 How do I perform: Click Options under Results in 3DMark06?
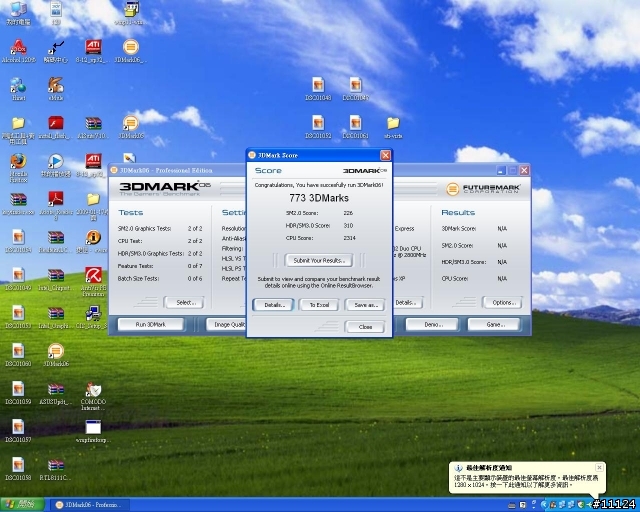(x=503, y=303)
